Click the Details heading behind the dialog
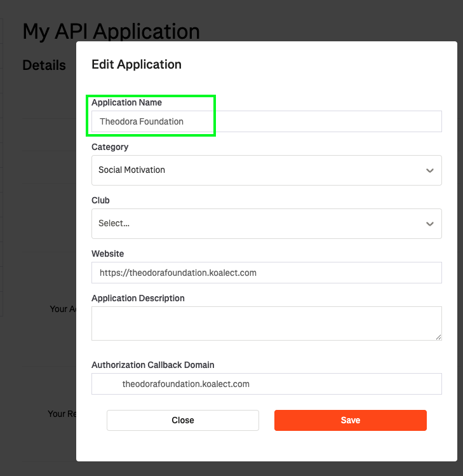The width and height of the screenshot is (463, 476). [x=44, y=65]
